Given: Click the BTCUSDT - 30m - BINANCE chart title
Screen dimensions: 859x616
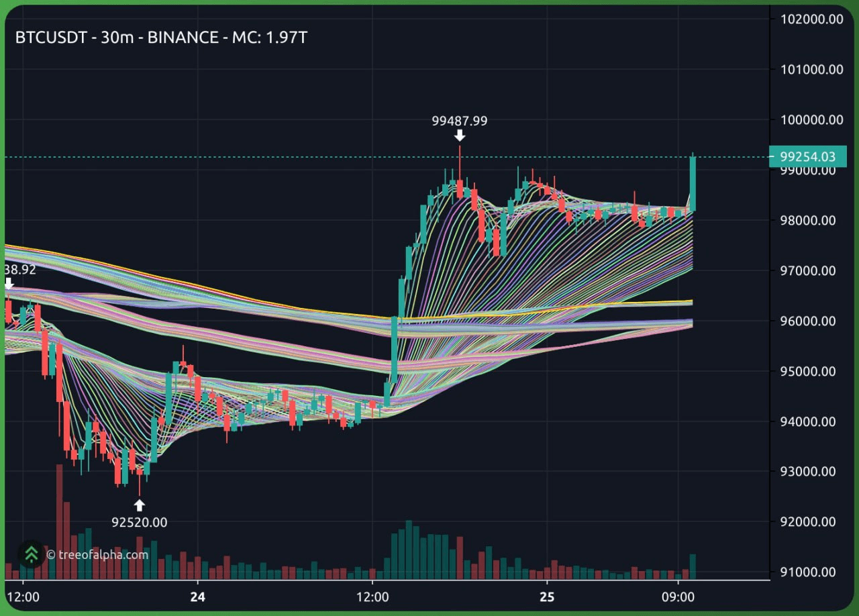Looking at the screenshot, I should pyautogui.click(x=161, y=38).
